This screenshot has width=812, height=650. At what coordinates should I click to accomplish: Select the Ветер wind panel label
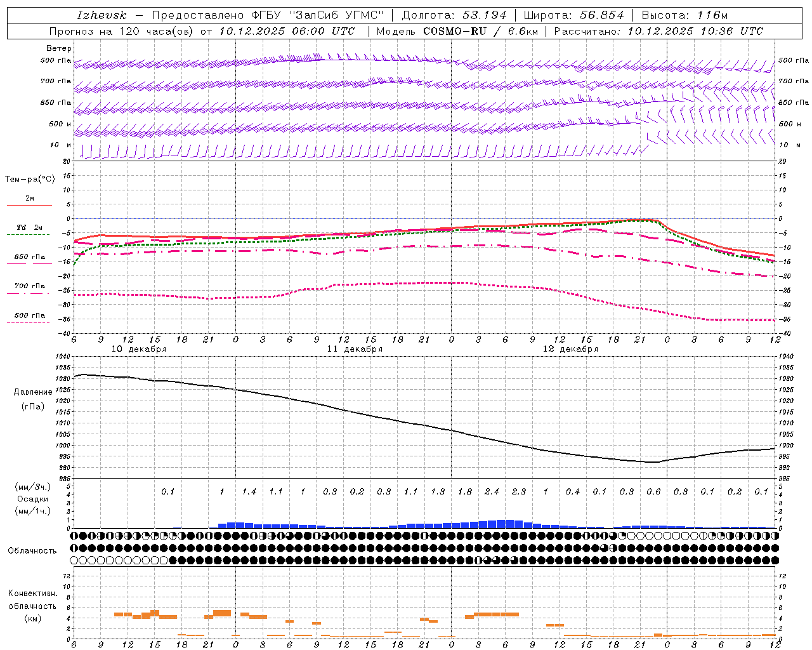click(x=59, y=48)
